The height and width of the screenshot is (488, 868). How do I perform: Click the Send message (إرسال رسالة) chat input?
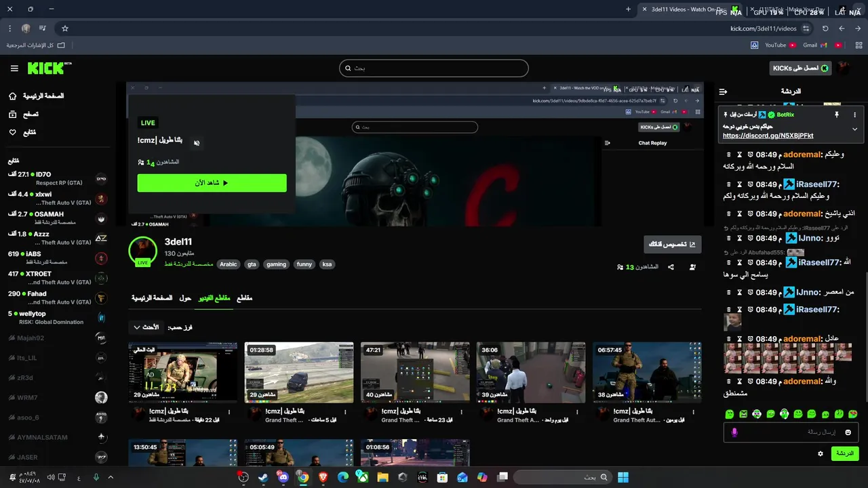point(791,432)
